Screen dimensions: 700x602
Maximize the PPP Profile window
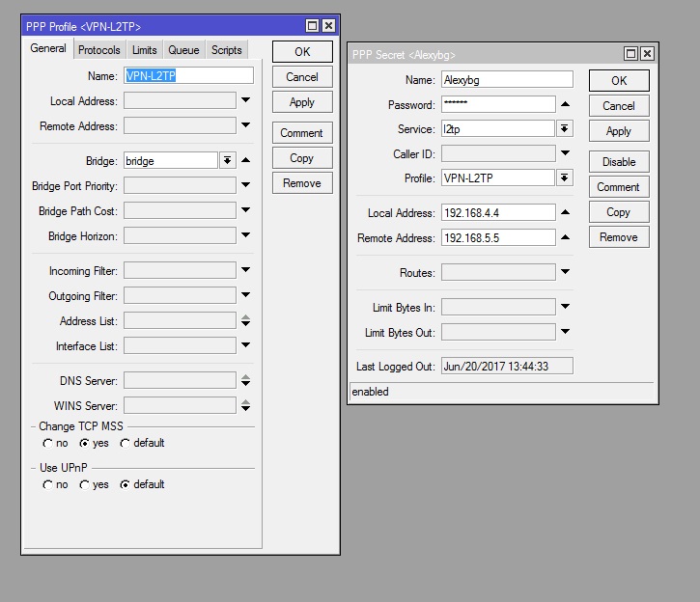pyautogui.click(x=313, y=26)
